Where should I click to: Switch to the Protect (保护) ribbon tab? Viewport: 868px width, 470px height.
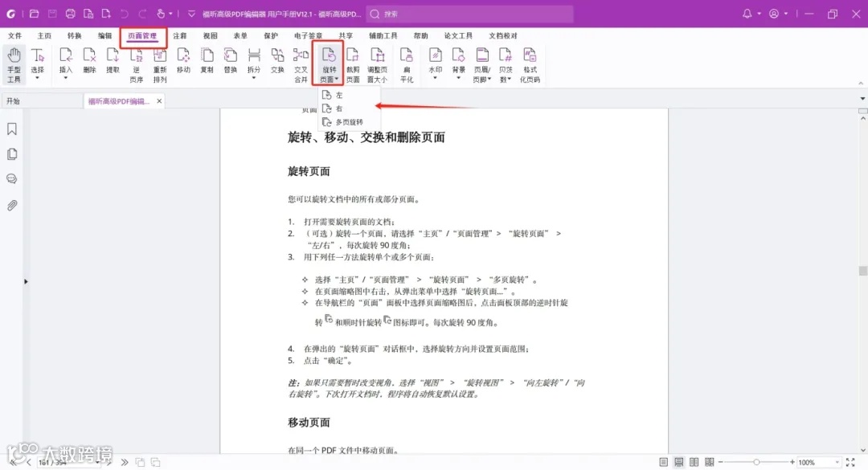(x=271, y=35)
